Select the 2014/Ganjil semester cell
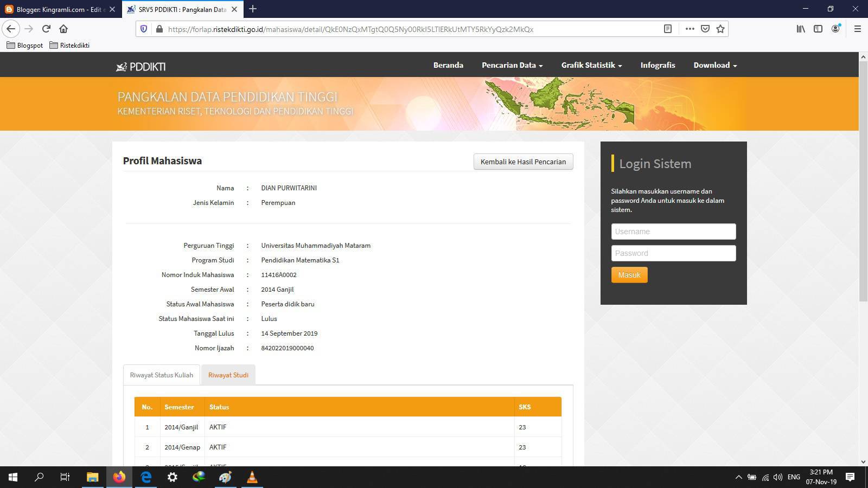The height and width of the screenshot is (488, 868). pos(181,427)
